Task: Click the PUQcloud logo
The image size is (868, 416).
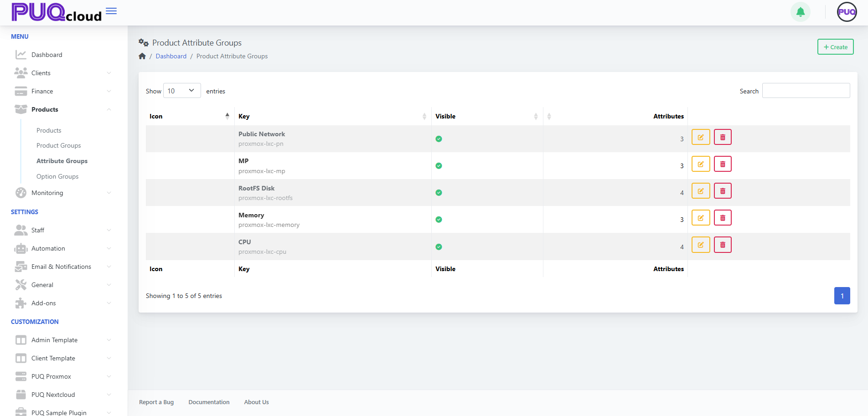Action: (57, 12)
